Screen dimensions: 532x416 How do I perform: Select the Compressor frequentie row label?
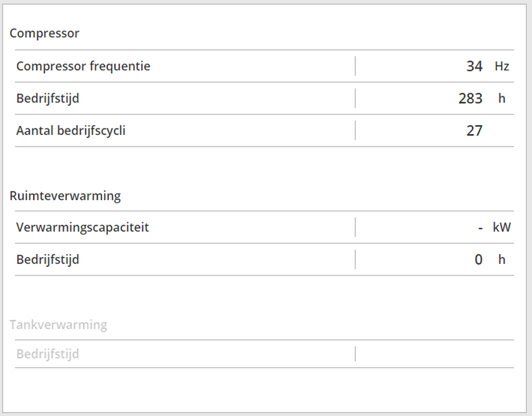click(83, 66)
